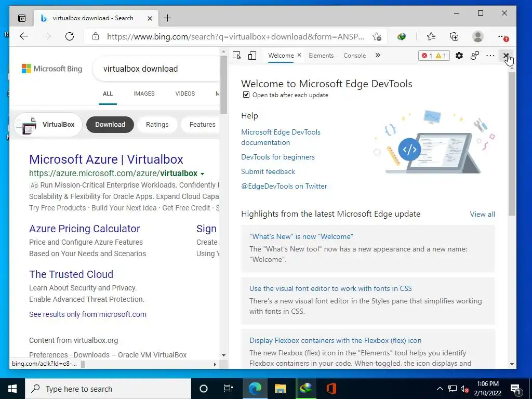Open a new browser tab

[x=168, y=18]
